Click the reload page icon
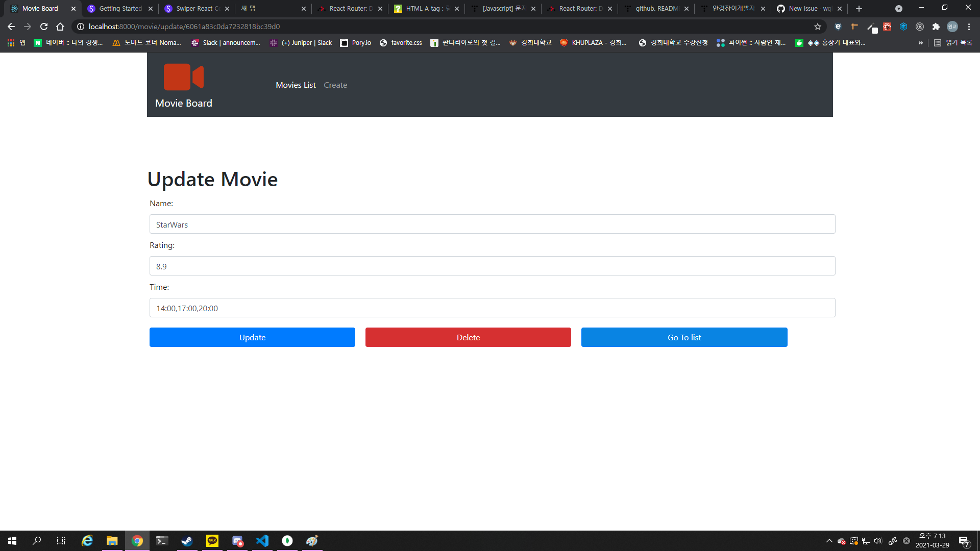 [x=43, y=27]
